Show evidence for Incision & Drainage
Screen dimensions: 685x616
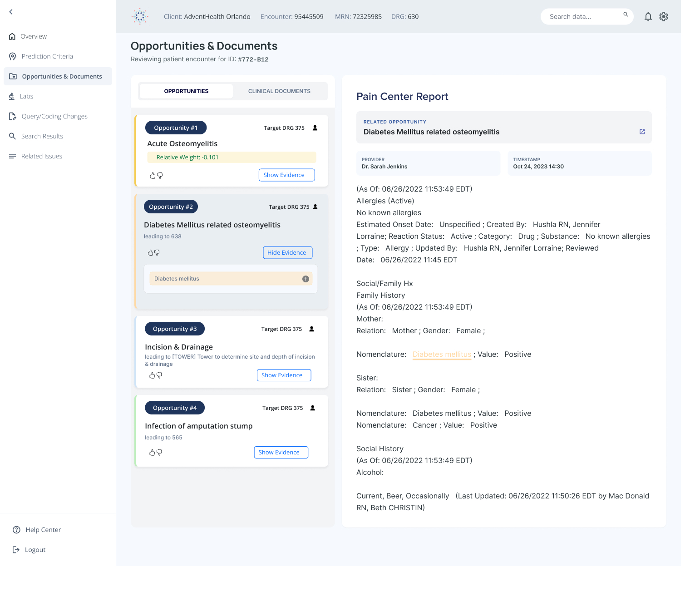coord(284,375)
